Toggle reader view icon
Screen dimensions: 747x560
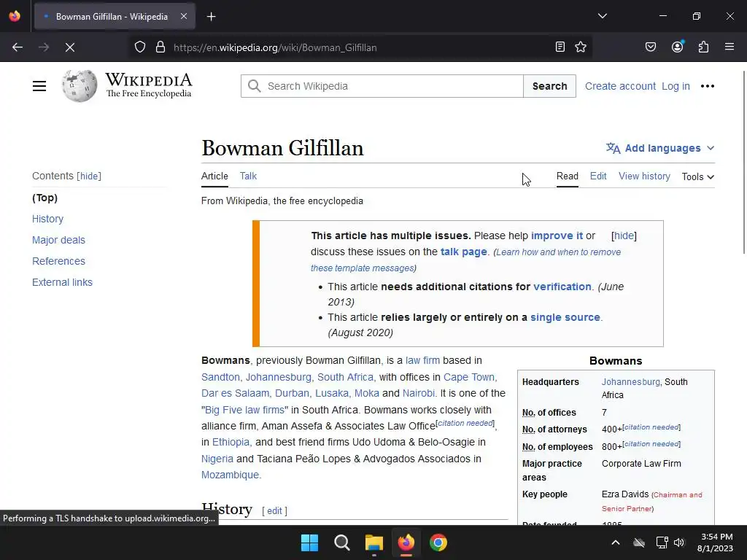pos(560,47)
